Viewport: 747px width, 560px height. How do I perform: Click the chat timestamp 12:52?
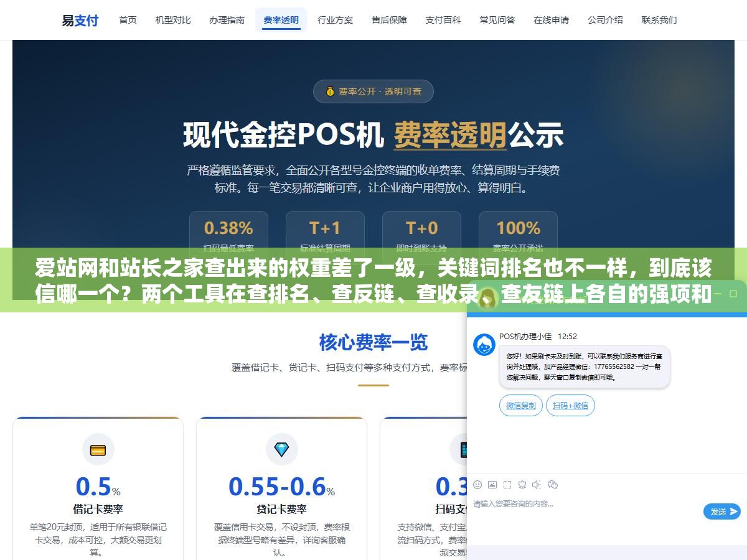[567, 336]
